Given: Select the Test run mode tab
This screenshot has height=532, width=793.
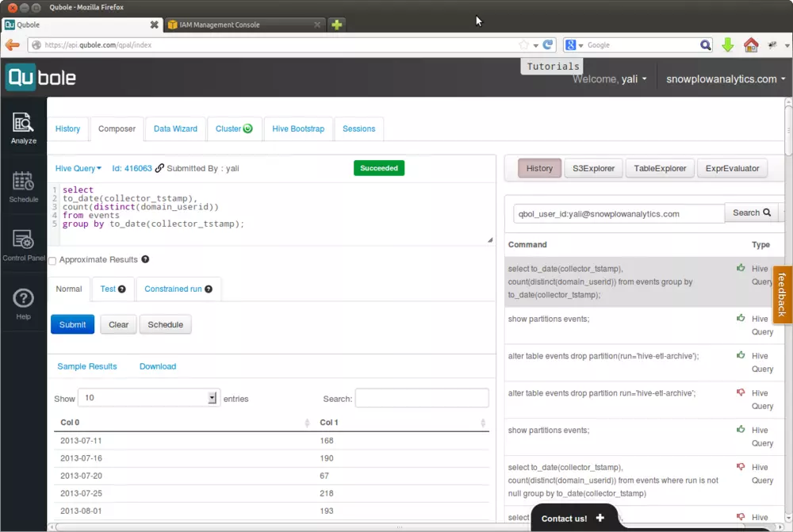Looking at the screenshot, I should 113,289.
